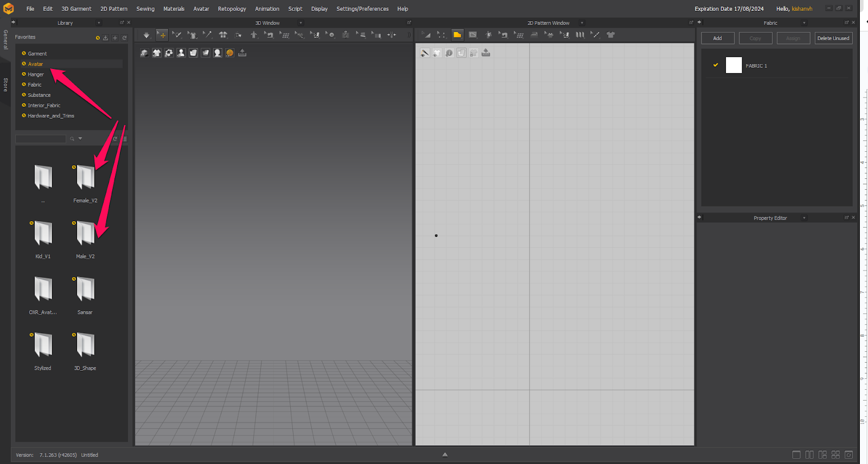Toggle the FABRIC 1 yellow checkmark
This screenshot has height=464, width=868.
[716, 65]
